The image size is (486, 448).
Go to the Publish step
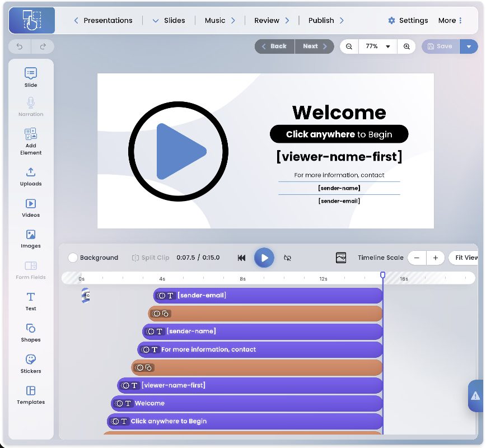[x=326, y=21]
